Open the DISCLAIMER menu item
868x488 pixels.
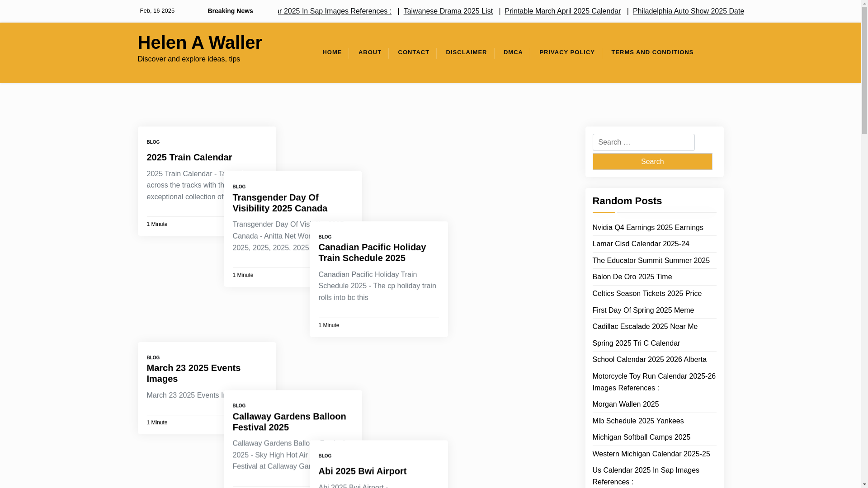click(x=466, y=52)
